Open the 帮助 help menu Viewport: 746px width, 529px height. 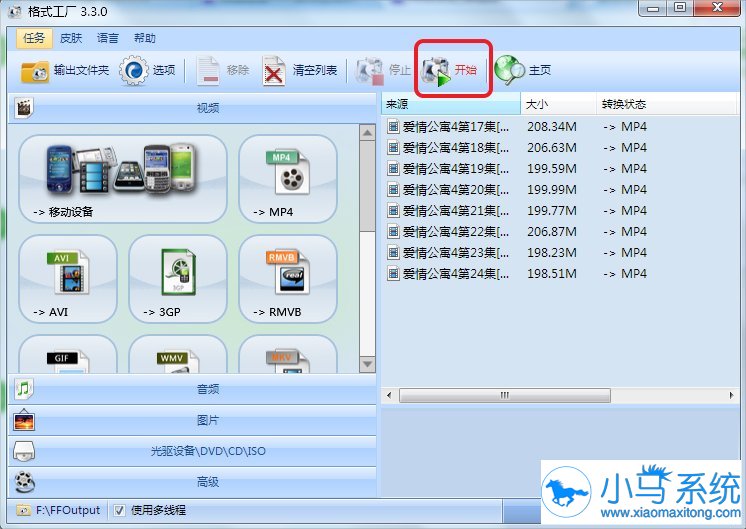pos(145,38)
